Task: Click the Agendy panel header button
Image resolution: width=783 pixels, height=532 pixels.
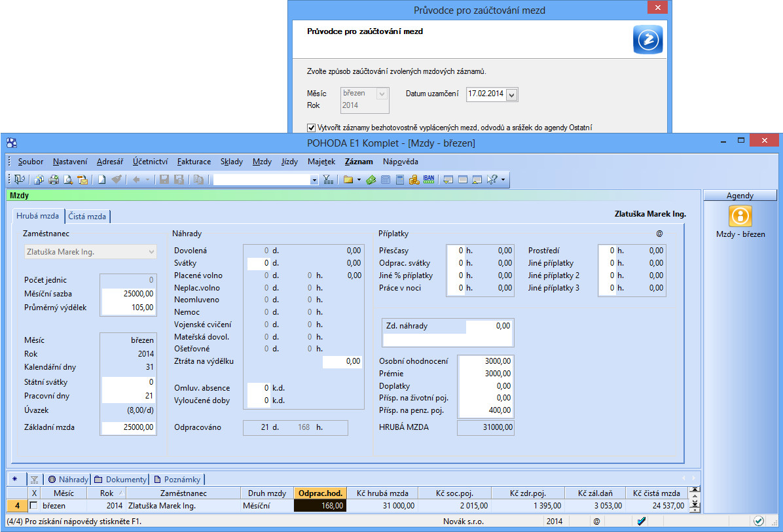Action: [x=740, y=196]
